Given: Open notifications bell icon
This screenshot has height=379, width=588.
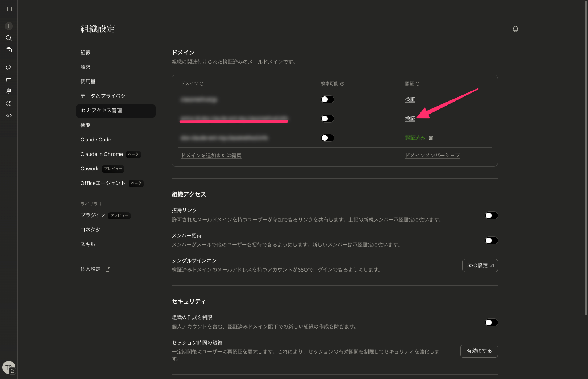Looking at the screenshot, I should pos(515,29).
